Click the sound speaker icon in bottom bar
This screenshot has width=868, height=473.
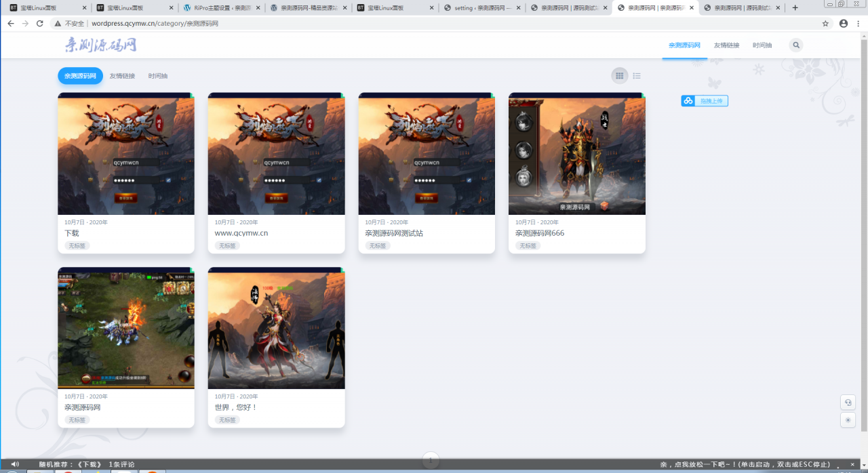[x=15, y=464]
